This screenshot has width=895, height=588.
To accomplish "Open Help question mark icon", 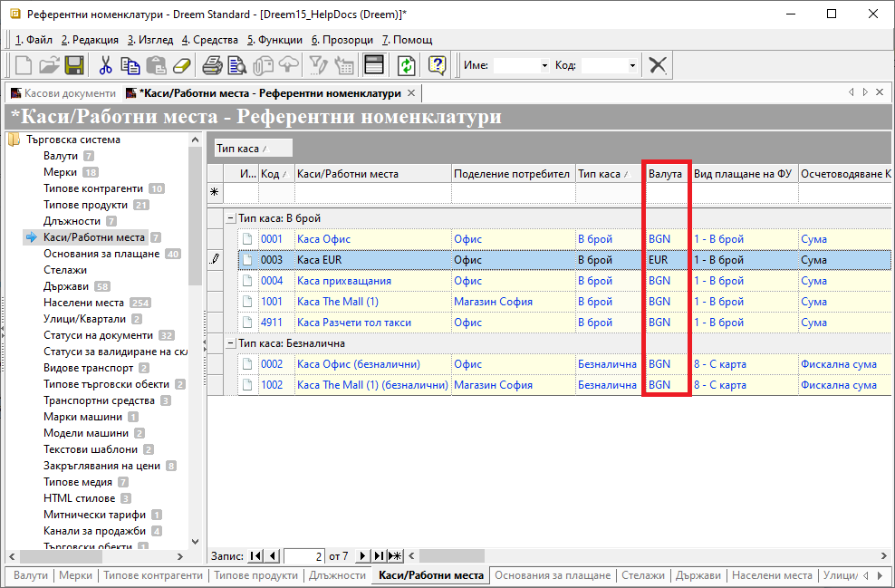I will pyautogui.click(x=437, y=65).
